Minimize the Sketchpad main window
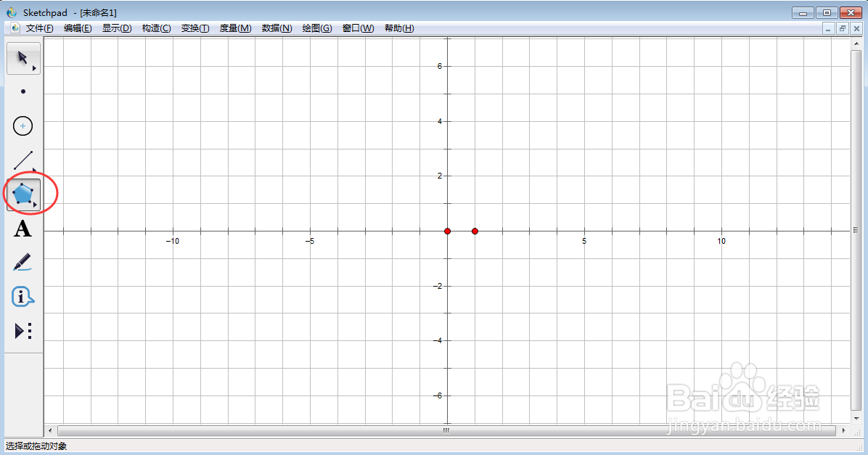Screen dimensions: 868x455 803,12
